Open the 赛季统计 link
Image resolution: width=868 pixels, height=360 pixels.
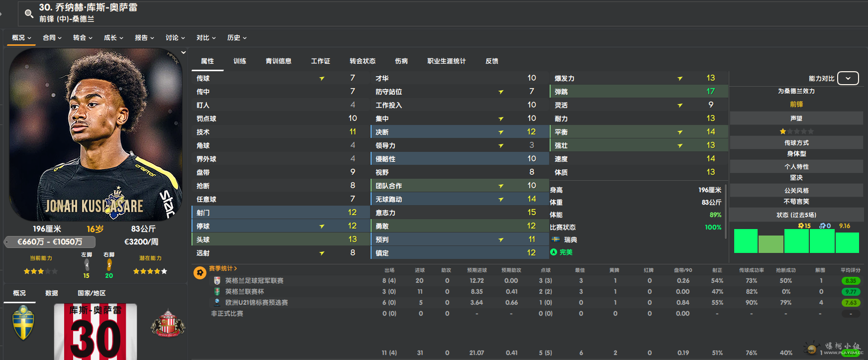(223, 268)
